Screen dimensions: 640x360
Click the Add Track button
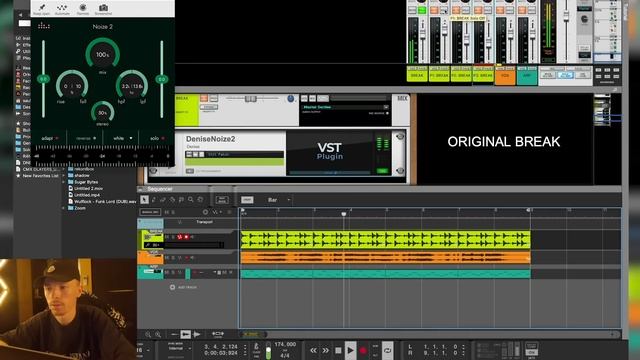[183, 287]
